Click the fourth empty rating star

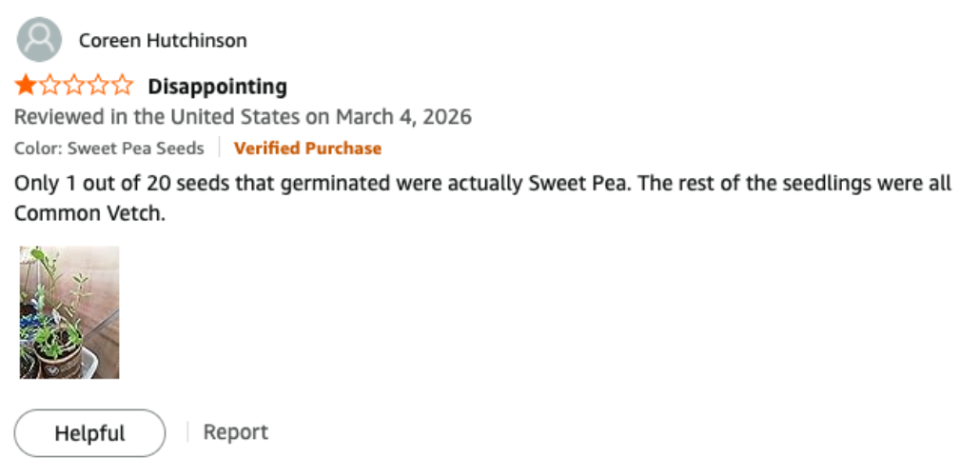pos(98,87)
